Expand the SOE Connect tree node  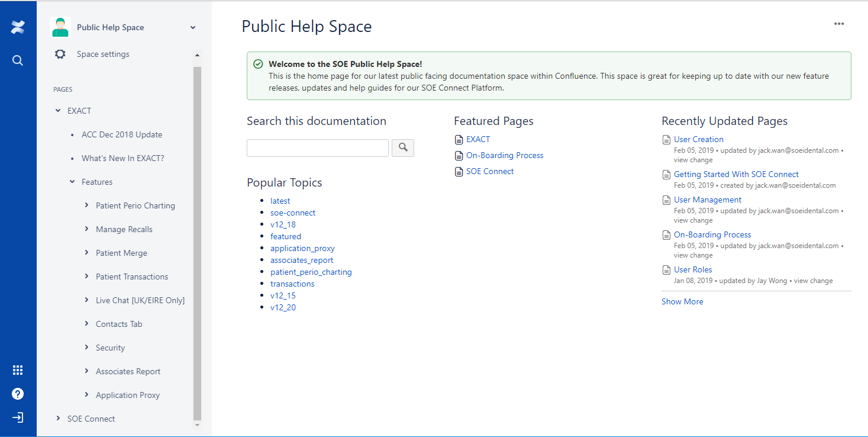click(x=58, y=419)
